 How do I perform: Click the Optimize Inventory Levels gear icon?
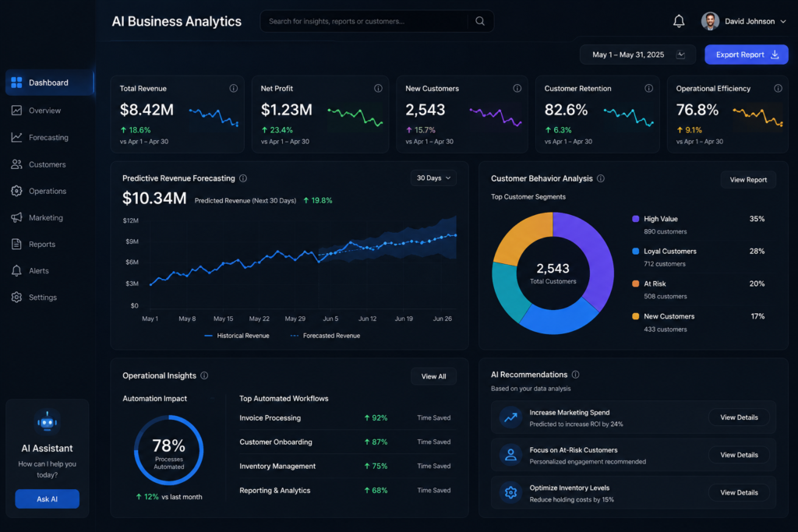click(510, 493)
